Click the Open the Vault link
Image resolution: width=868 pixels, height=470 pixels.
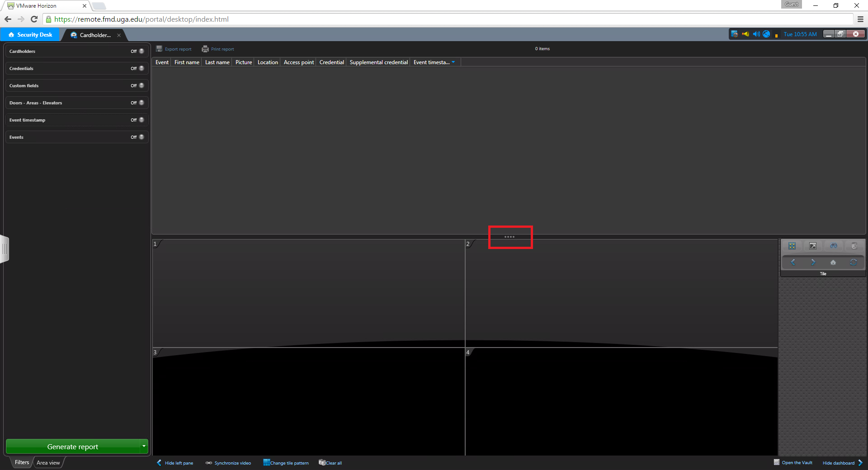(x=797, y=463)
